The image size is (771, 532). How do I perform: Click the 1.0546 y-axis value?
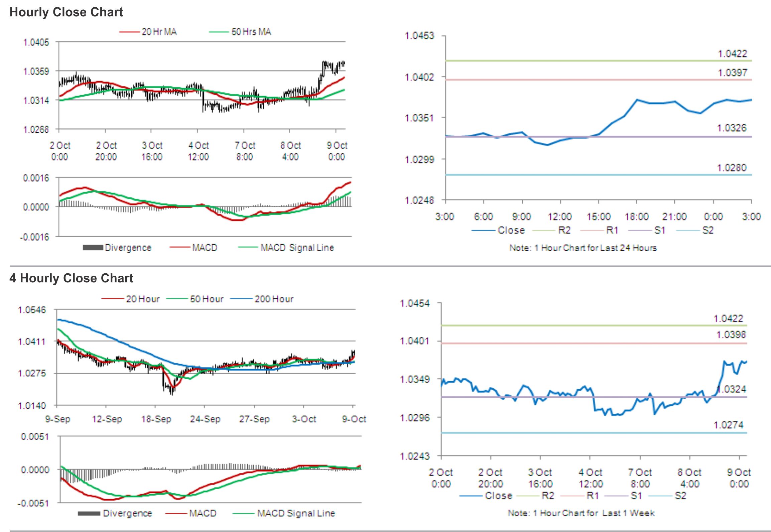[x=32, y=310]
